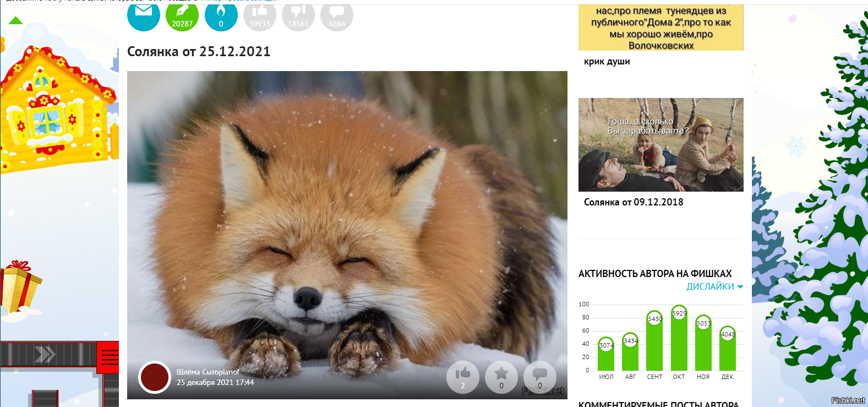Click the ОКТ bar in activity chart
This screenshot has width=868, height=407.
click(679, 341)
